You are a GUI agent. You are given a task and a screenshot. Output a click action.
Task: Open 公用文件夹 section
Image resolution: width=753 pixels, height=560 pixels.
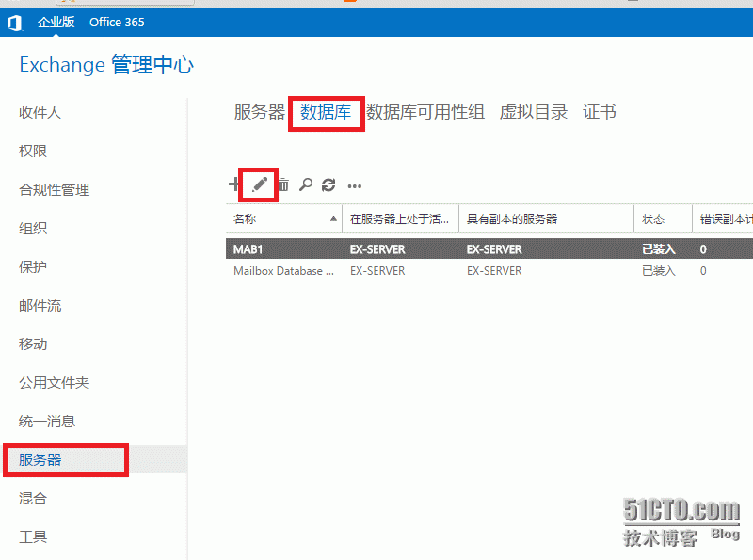coord(55,383)
